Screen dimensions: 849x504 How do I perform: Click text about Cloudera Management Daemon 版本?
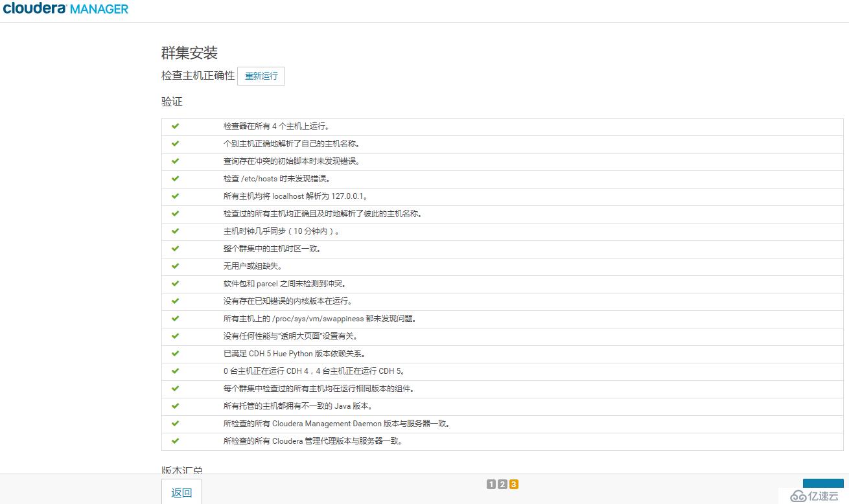tap(337, 424)
